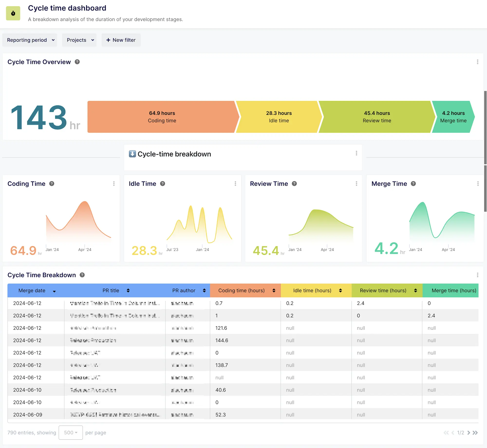
Task: Click the help icon beside Idle Time
Action: 162,184
